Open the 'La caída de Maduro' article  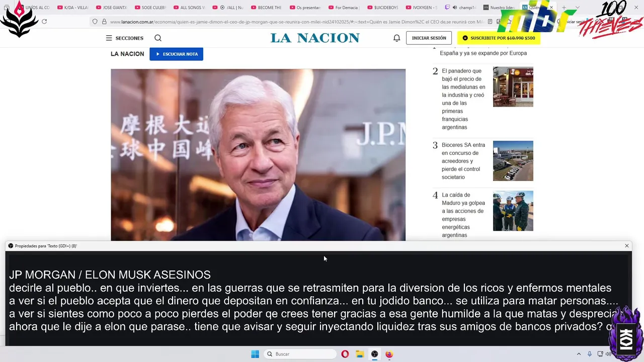coord(463,215)
